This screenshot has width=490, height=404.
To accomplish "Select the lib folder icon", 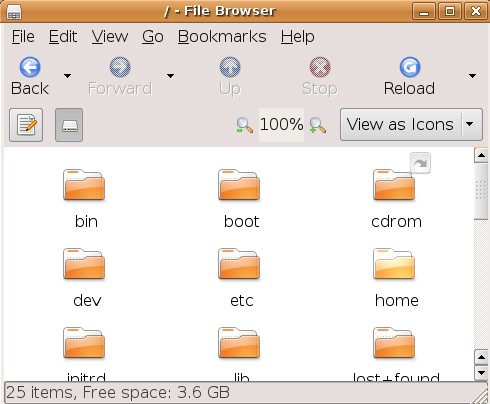I will [239, 342].
